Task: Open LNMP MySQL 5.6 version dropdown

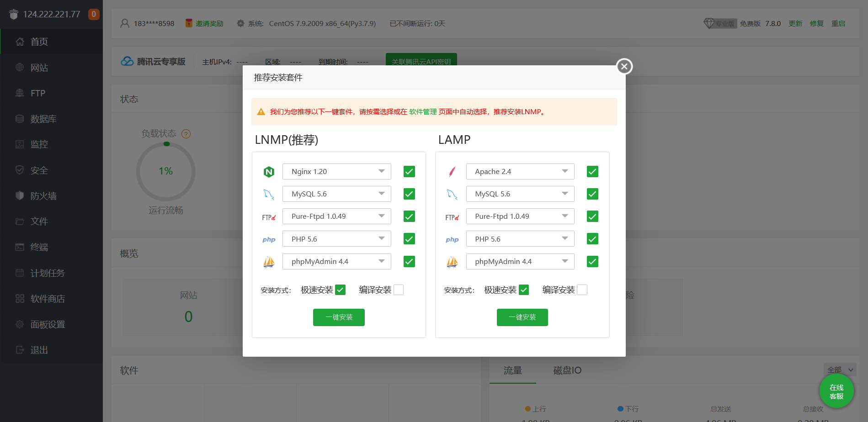Action: click(x=337, y=194)
